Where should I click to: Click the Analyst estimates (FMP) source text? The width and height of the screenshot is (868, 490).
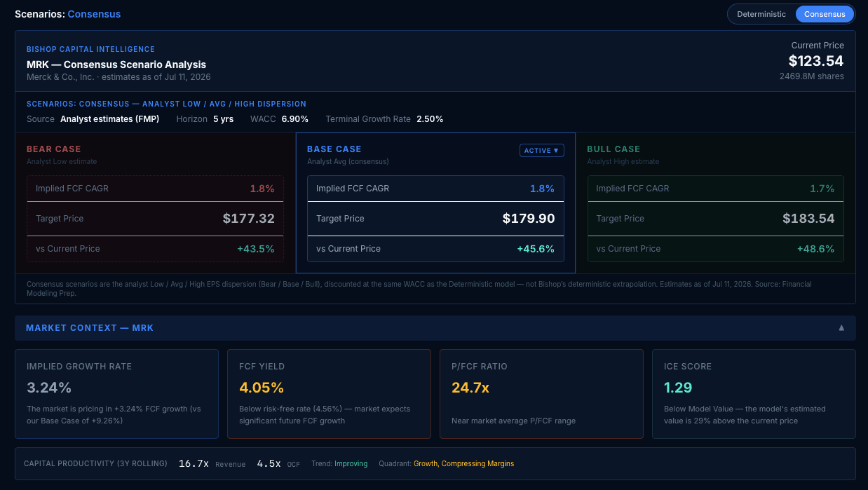(110, 119)
